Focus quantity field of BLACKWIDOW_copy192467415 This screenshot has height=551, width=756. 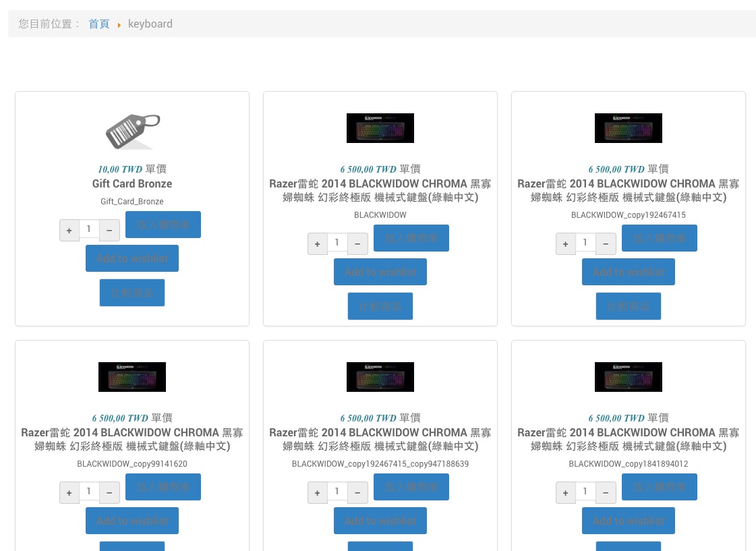585,243
